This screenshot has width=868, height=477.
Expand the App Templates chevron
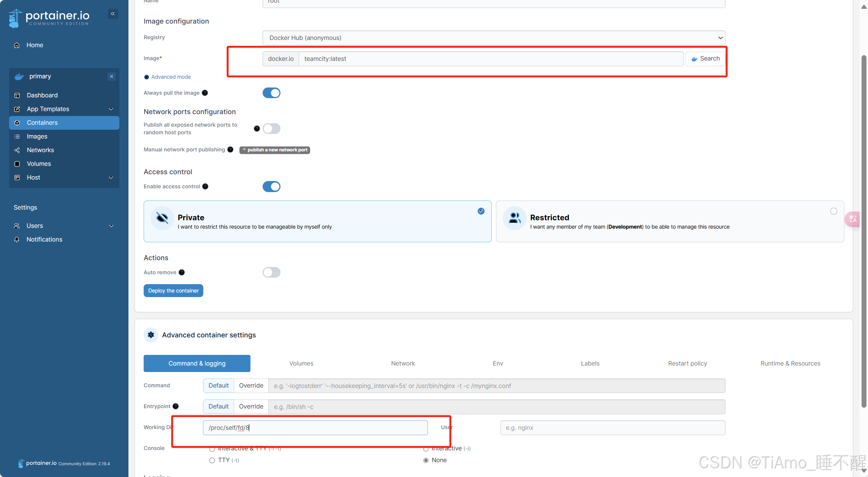pos(111,109)
